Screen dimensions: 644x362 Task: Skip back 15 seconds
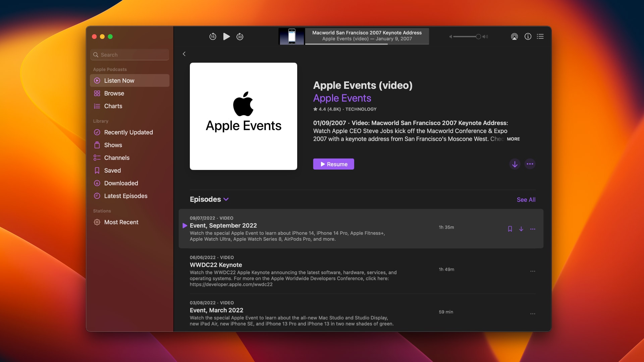(213, 37)
